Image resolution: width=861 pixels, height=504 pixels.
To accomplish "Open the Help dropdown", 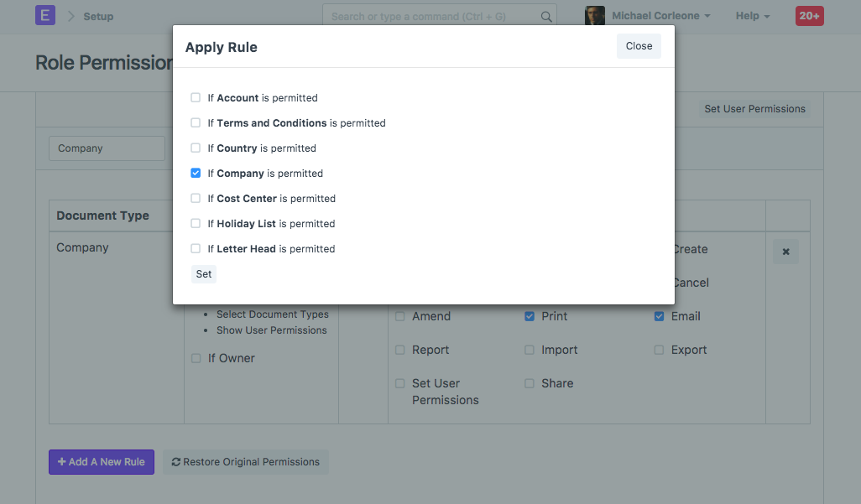I will tap(751, 15).
